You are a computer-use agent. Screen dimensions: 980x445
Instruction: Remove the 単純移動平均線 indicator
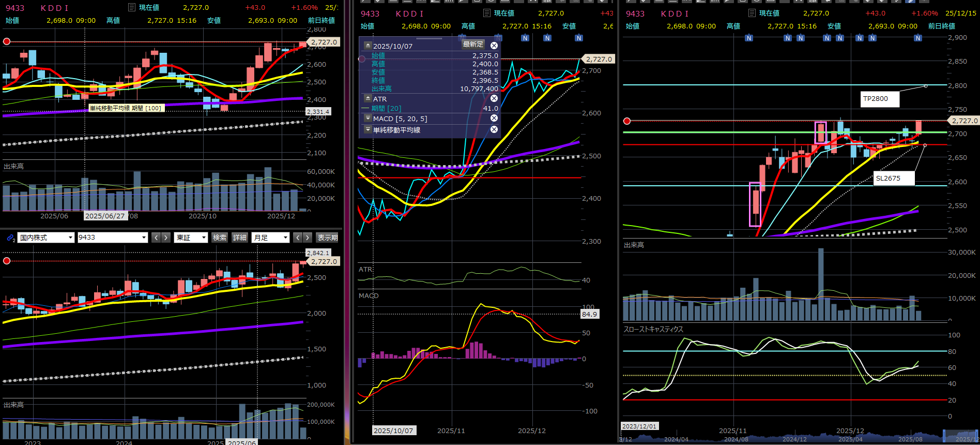(x=494, y=130)
